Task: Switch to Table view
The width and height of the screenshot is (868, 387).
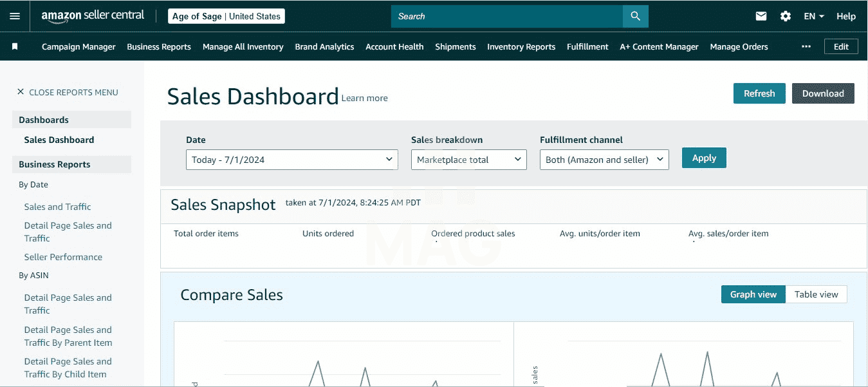Action: click(816, 294)
